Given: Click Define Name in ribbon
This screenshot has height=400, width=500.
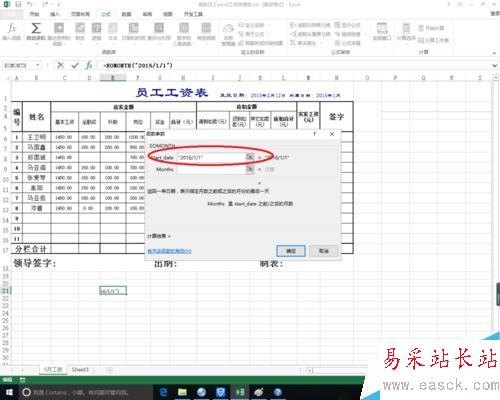Looking at the screenshot, I should pos(252,25).
